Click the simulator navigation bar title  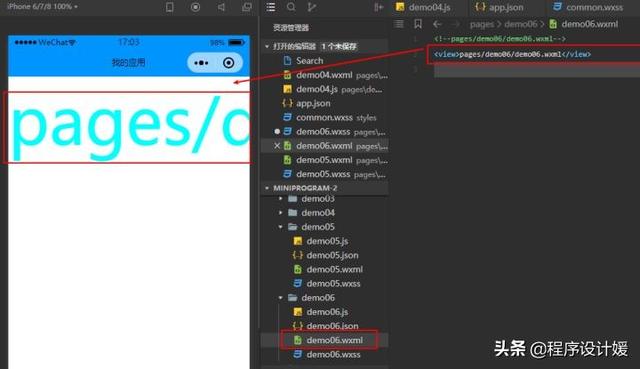(x=129, y=63)
